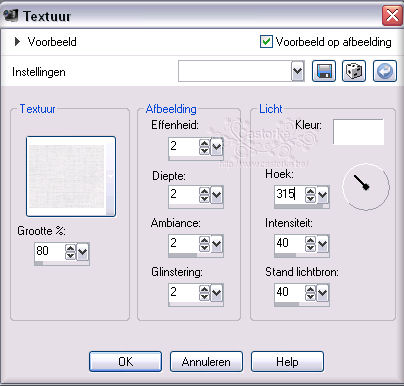Open the Stand lichtbron dropdown arrow
Image resolution: width=404 pixels, height=386 pixels.
tap(323, 293)
